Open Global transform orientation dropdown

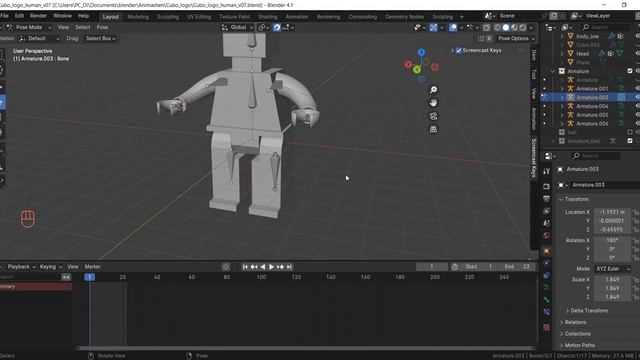237,27
